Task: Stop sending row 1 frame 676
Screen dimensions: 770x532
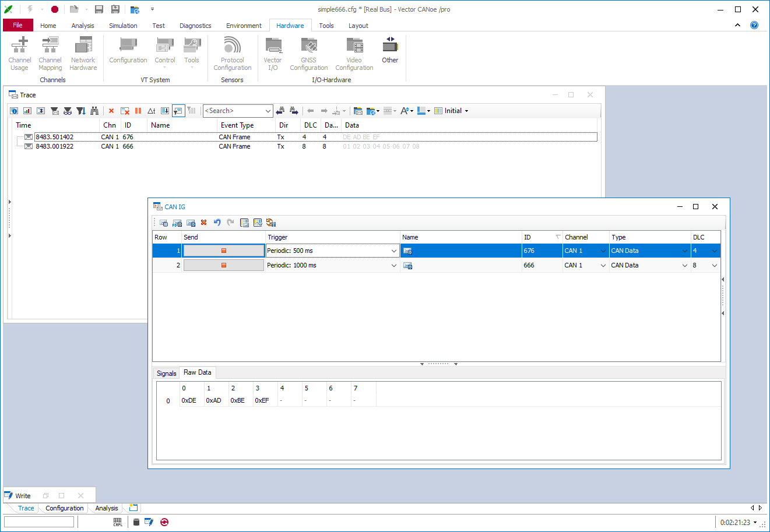Action: 223,251
